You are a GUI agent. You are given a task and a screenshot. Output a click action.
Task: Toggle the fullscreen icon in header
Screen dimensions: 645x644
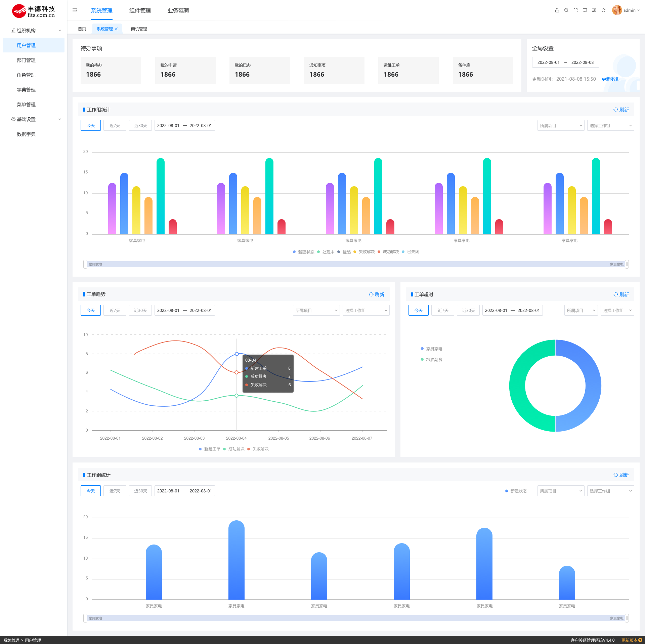tap(575, 10)
